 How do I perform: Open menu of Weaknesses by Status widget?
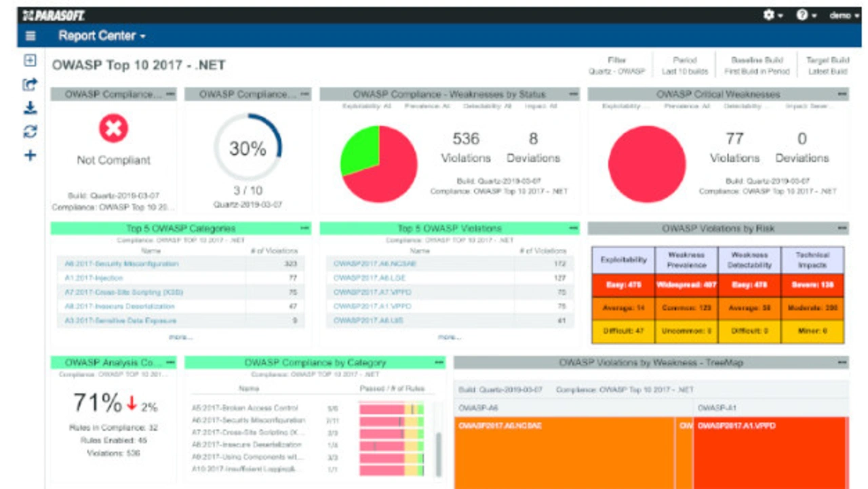pyautogui.click(x=574, y=94)
